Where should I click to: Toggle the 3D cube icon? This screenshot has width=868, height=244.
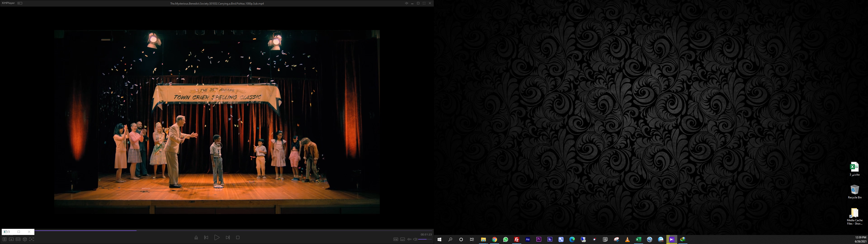click(25, 239)
